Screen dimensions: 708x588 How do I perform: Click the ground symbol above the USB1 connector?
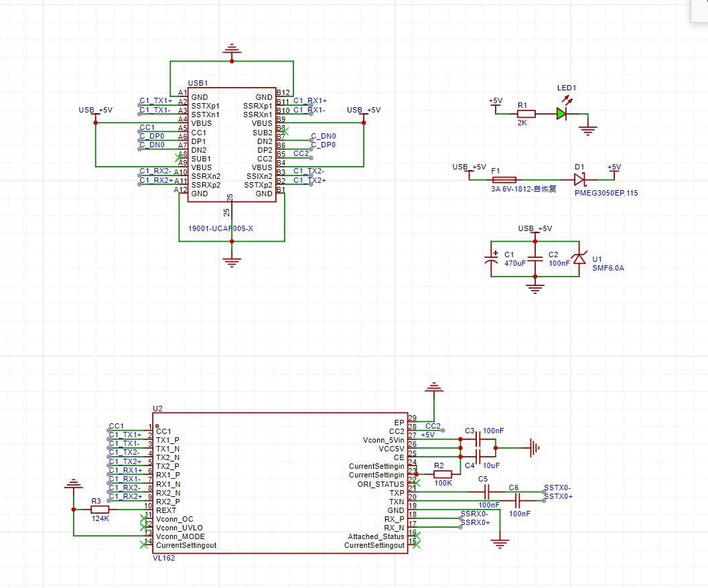pos(232,50)
